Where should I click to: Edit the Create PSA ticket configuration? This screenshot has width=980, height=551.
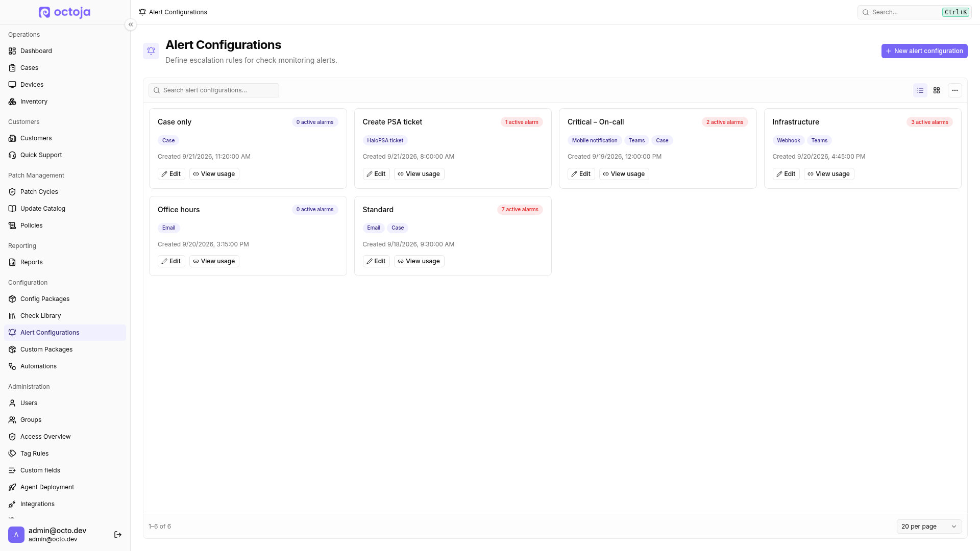376,174
